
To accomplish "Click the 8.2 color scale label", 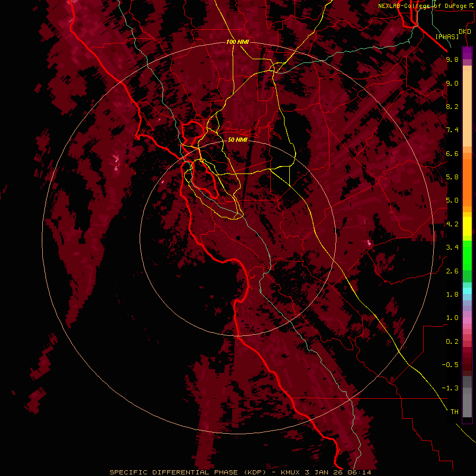I will click(x=452, y=106).
